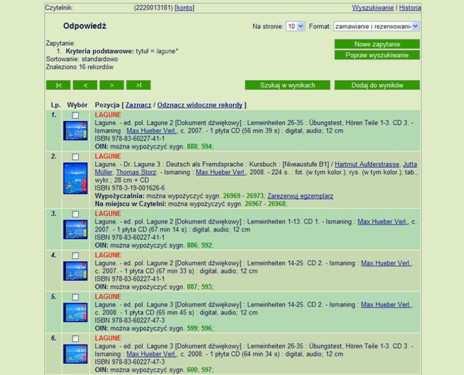Click the 'Nowe zapytanie' button
The image size is (464, 375).
377,44
